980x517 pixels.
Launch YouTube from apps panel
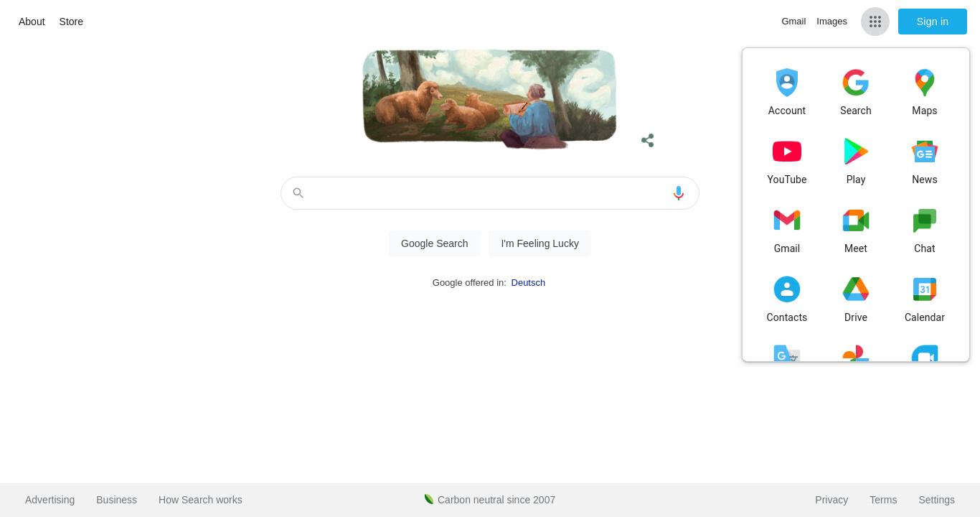tap(787, 161)
